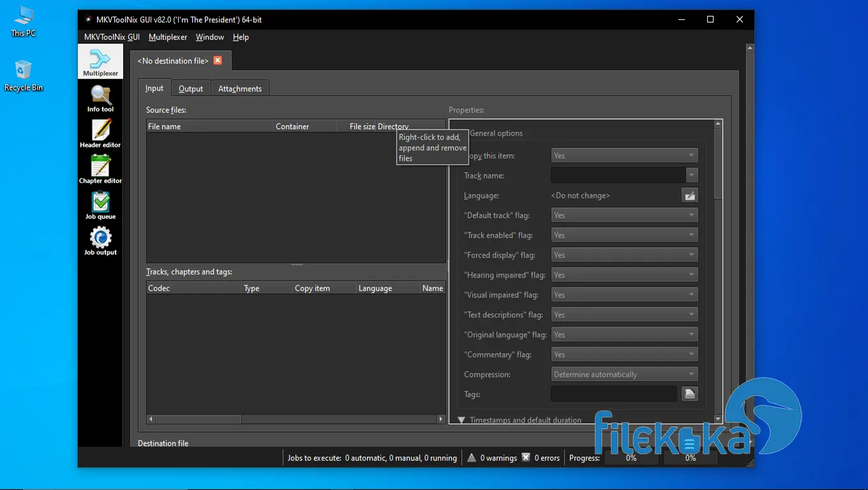Viewport: 868px width, 490px height.
Task: Click properties panel scroll down arrow
Action: pos(718,419)
